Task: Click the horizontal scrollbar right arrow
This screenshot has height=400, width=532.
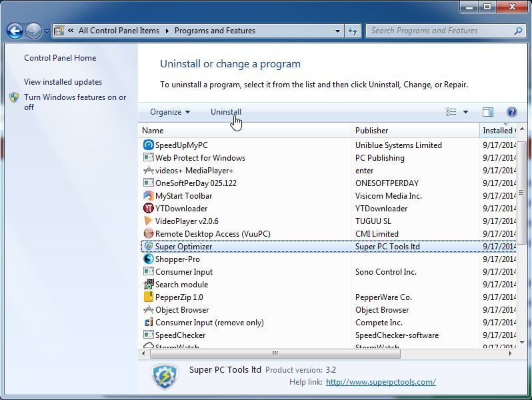Action: point(510,353)
